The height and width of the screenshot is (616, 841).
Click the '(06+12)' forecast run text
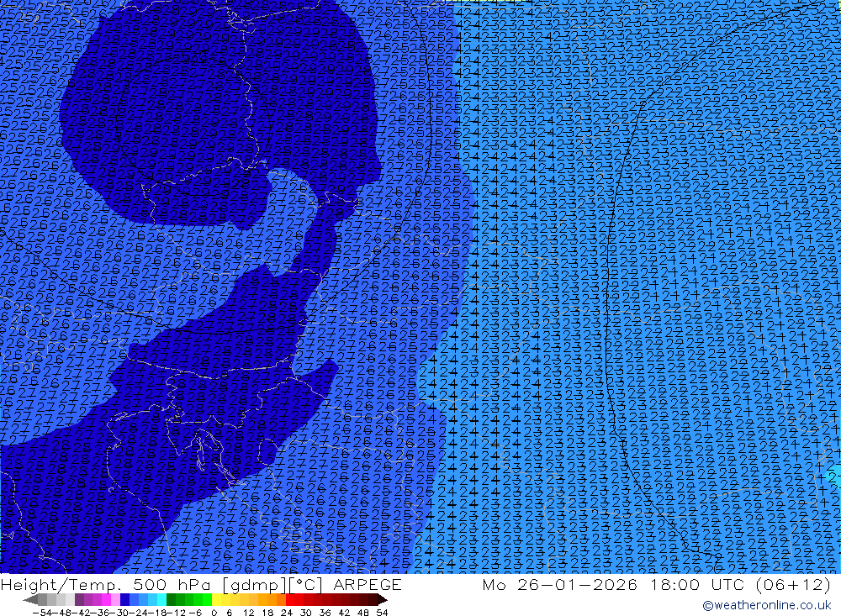793,584
